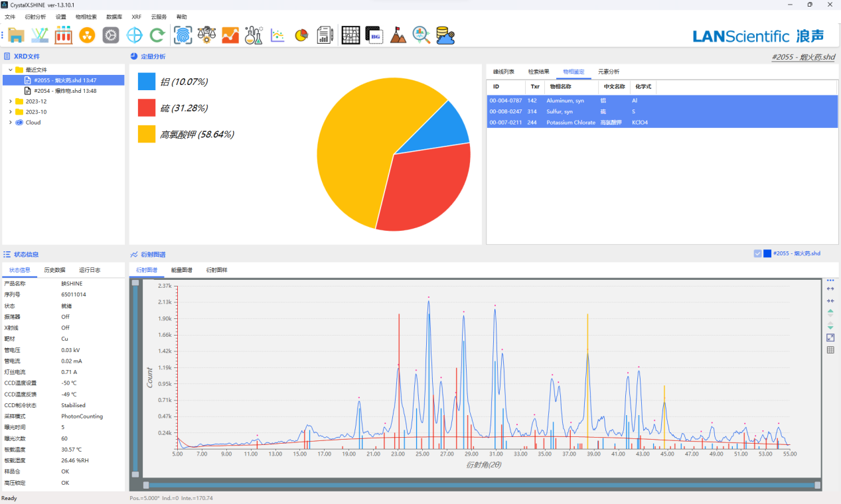Click the horizontal range slider below chart
Image resolution: width=841 pixels, height=504 pixels.
(482, 485)
